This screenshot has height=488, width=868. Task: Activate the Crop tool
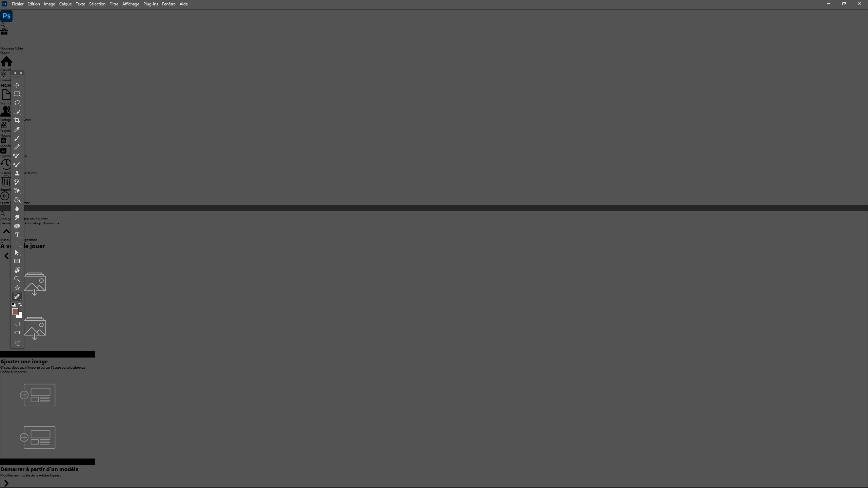(17, 120)
